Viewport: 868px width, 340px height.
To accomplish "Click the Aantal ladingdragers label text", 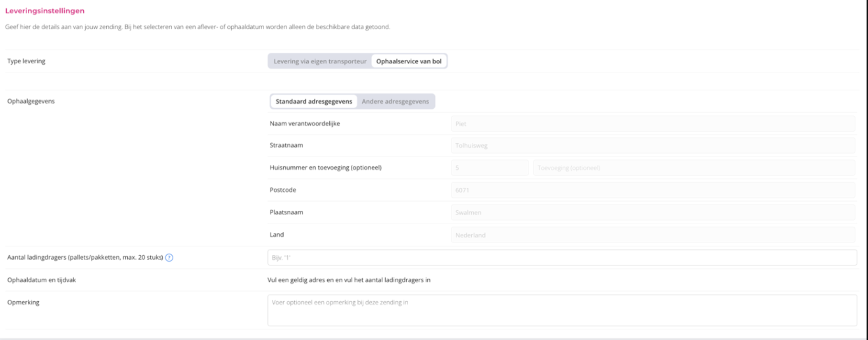I will (x=85, y=258).
